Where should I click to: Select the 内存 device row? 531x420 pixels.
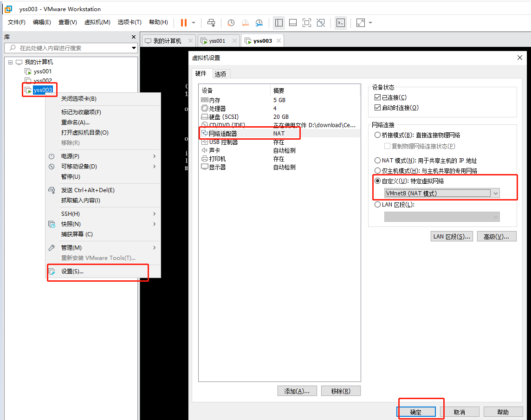[279, 100]
